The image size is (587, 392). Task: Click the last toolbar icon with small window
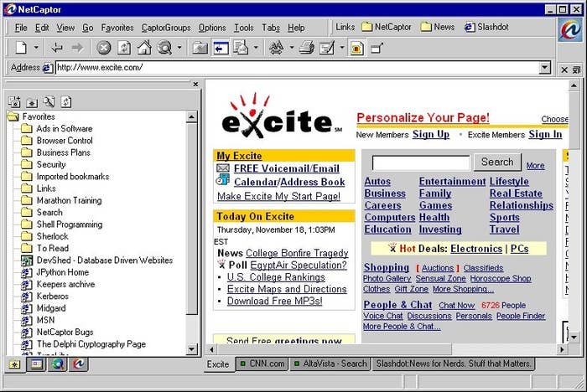[x=377, y=48]
